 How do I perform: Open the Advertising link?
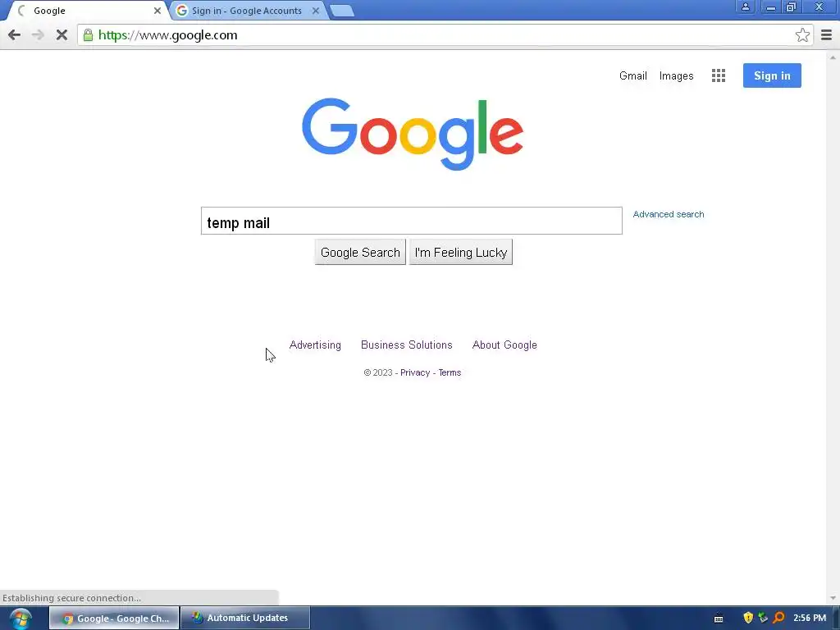click(x=315, y=345)
